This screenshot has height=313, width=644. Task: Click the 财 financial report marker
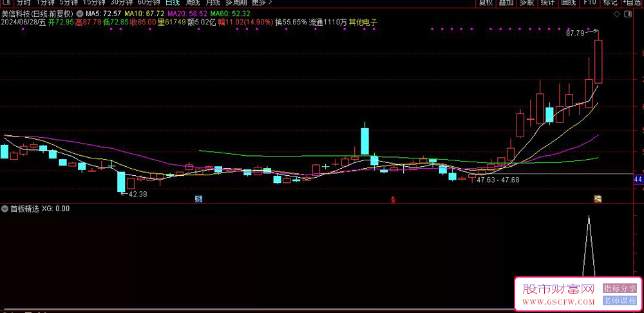click(x=198, y=200)
